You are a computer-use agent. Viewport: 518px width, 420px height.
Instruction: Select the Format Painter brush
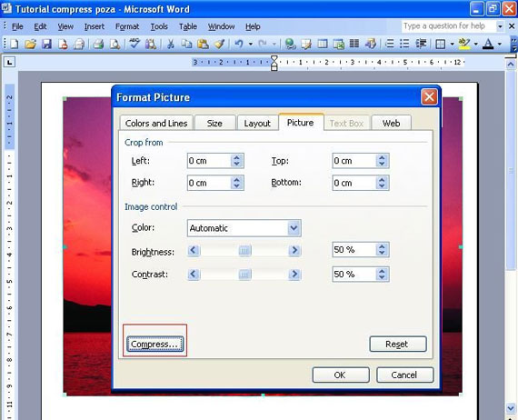(x=219, y=44)
